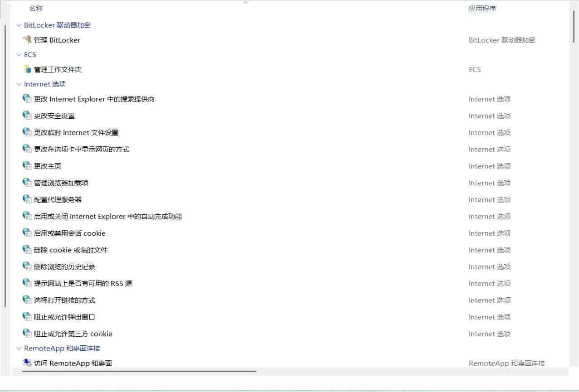Screen dimensions: 579x392
Task: Click the icon next to 配置代理服务器
Action: tap(27, 199)
